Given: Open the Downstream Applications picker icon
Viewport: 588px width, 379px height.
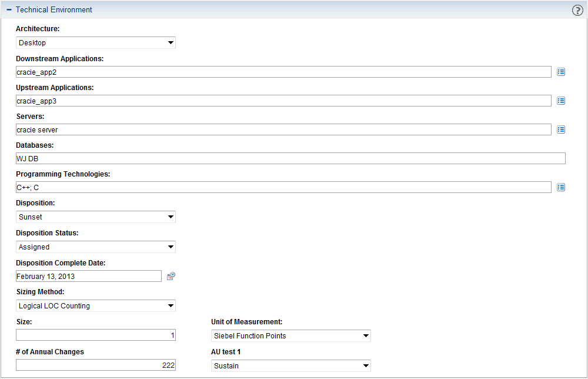Looking at the screenshot, I should 561,72.
